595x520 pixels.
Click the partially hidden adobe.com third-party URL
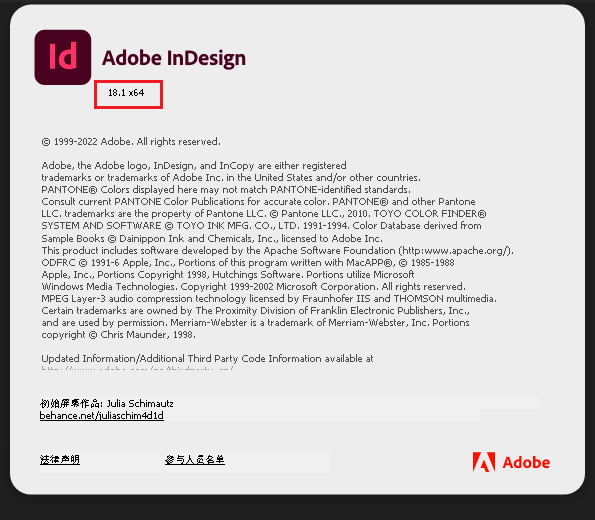[x=137, y=368]
